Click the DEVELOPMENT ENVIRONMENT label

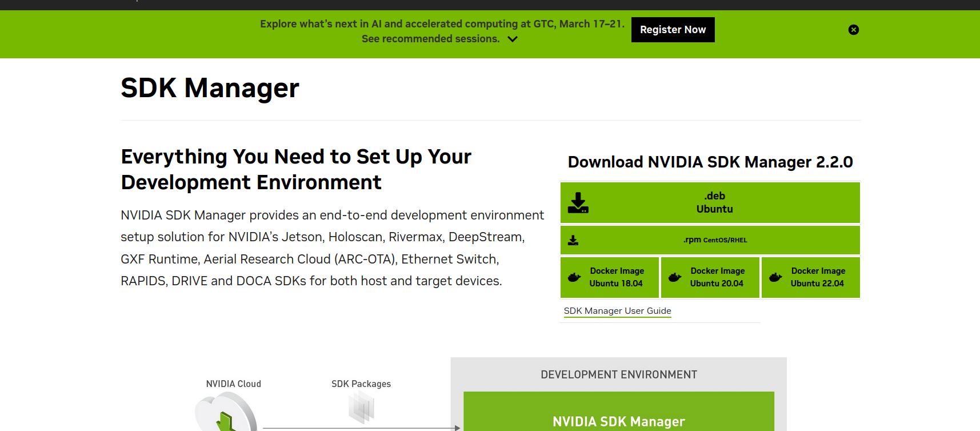619,375
